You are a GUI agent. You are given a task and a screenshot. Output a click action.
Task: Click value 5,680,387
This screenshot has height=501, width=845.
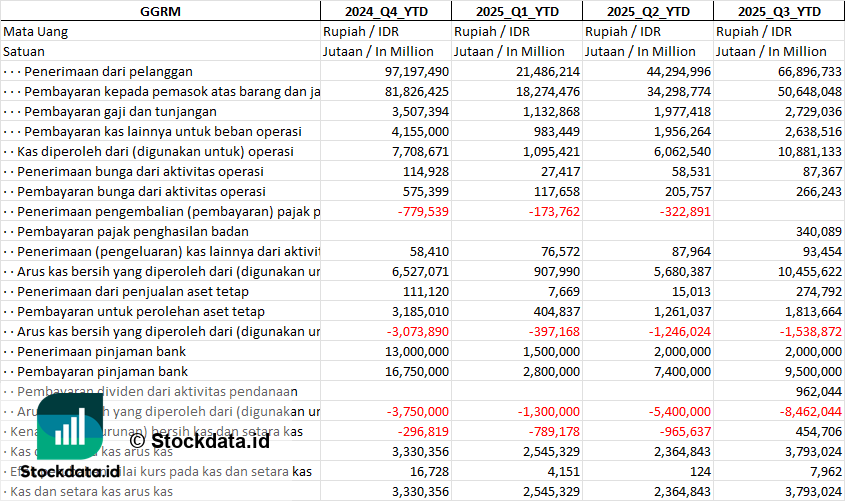click(682, 271)
